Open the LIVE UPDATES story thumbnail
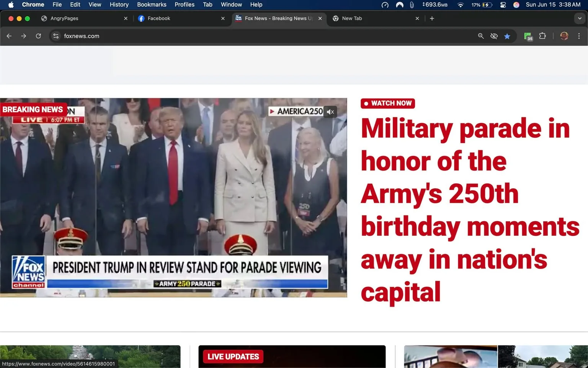This screenshot has width=588, height=368. point(292,356)
